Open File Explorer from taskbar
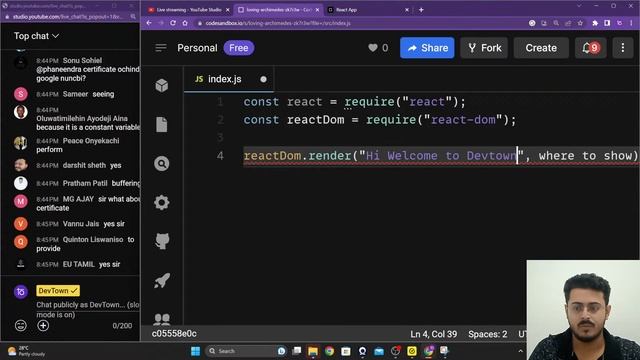 313,351
